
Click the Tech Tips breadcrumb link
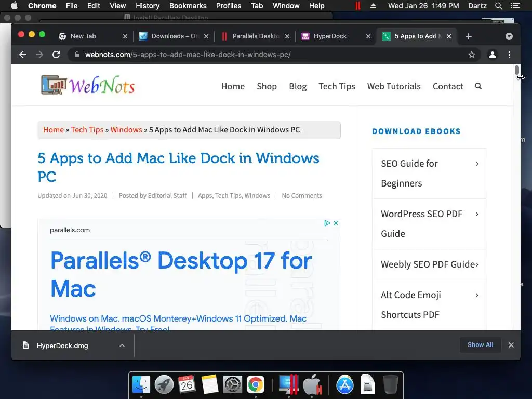pos(87,129)
